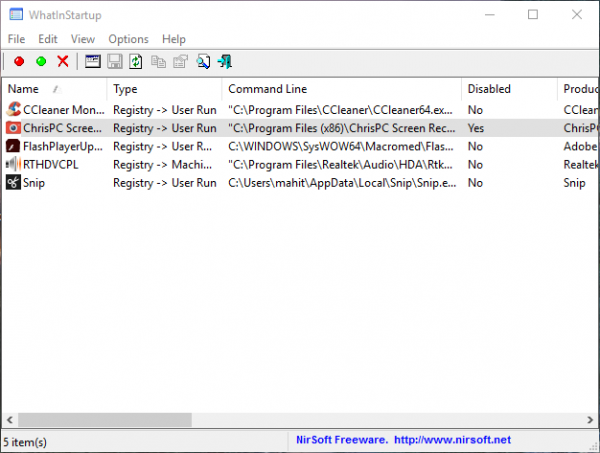The width and height of the screenshot is (600, 453).
Task: Select the Snip scissors icon
Action: point(13,183)
